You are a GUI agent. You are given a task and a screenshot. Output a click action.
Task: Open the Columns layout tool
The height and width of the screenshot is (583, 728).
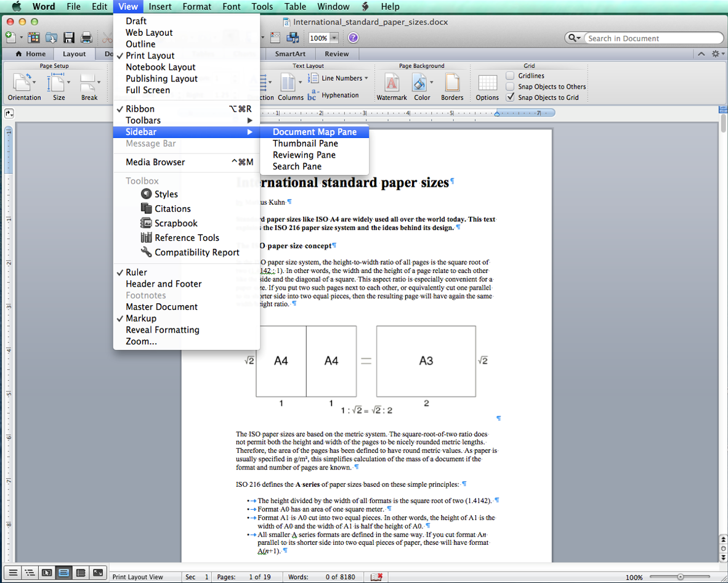coord(288,83)
